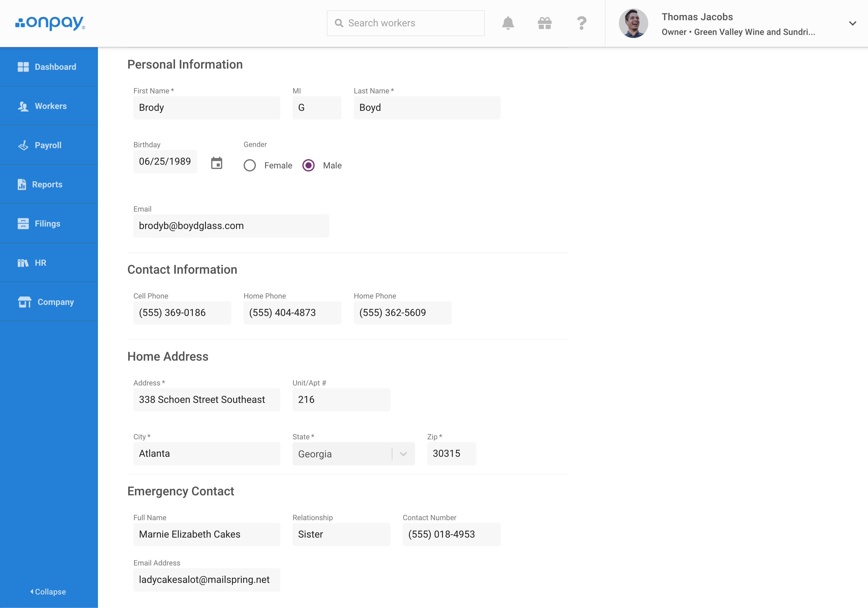Screen dimensions: 868x608
Task: Click Thomas Jacobs profile photo
Action: [633, 23]
